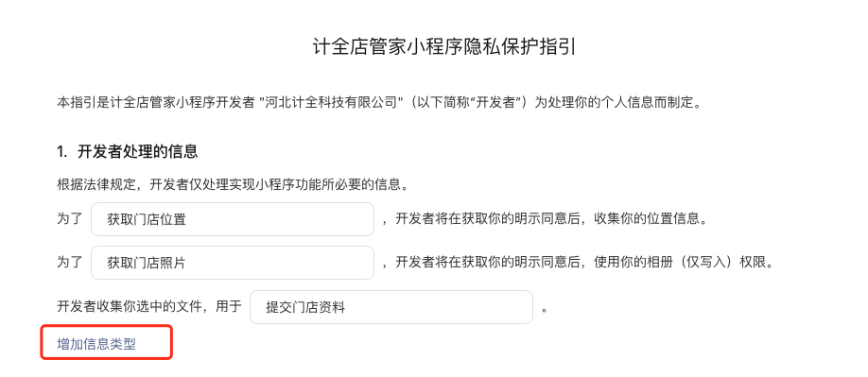Click 为处理你的个人信息而制定 text in intro

(613, 102)
